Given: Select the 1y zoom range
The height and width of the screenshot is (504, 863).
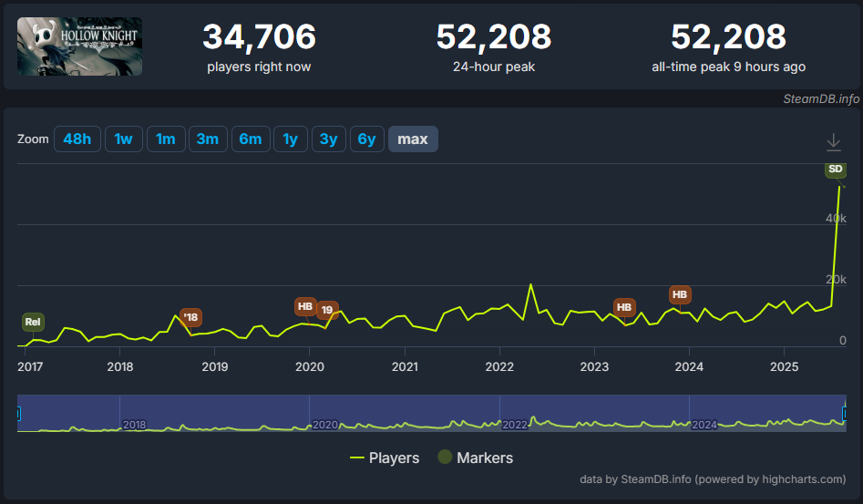Looking at the screenshot, I should pyautogui.click(x=290, y=139).
